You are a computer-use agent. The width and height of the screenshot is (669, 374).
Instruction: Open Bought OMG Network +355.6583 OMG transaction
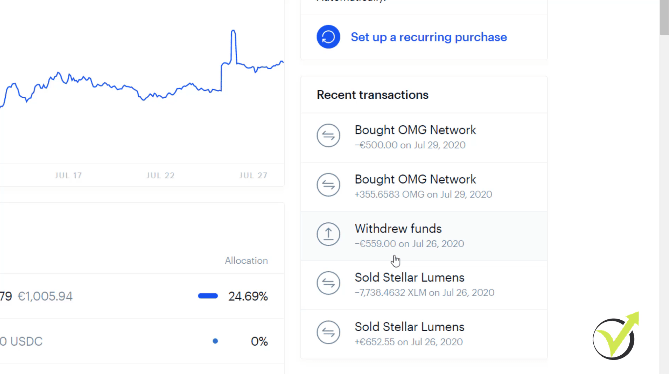click(x=424, y=187)
